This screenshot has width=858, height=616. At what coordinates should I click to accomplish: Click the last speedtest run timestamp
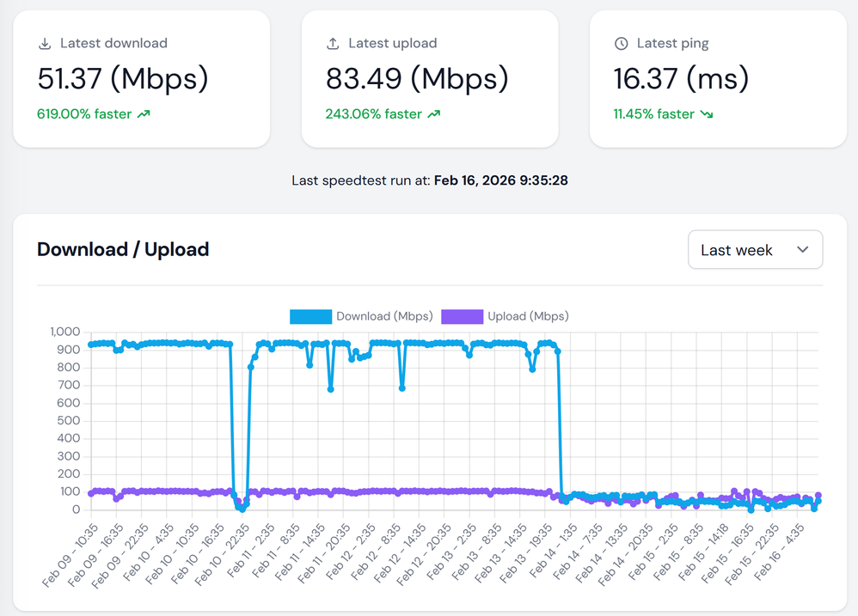[500, 180]
